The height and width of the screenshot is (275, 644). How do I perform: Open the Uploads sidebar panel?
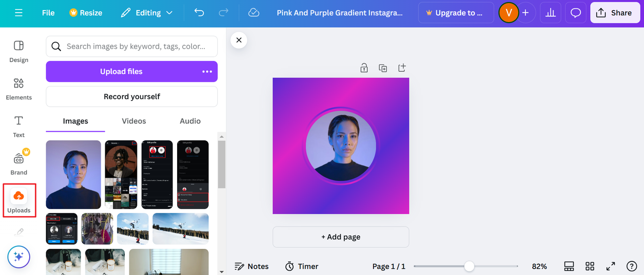click(19, 200)
